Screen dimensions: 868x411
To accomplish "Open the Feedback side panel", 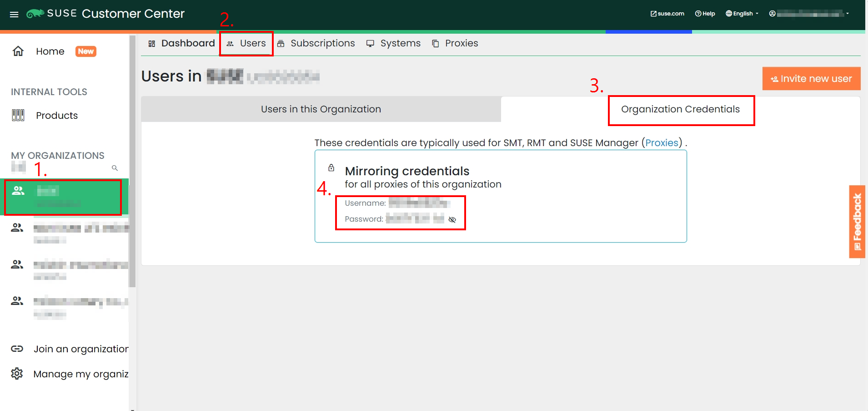I will click(x=857, y=222).
